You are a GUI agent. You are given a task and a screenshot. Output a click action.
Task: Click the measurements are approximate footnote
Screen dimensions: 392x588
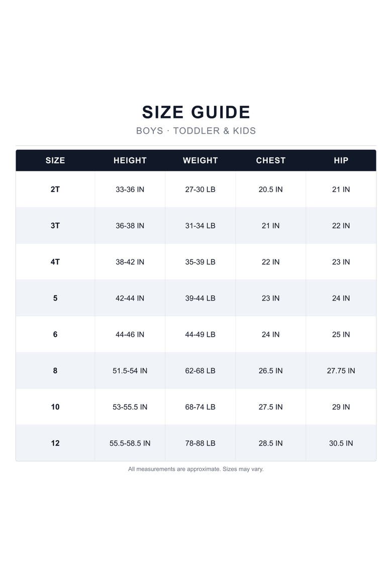point(196,469)
